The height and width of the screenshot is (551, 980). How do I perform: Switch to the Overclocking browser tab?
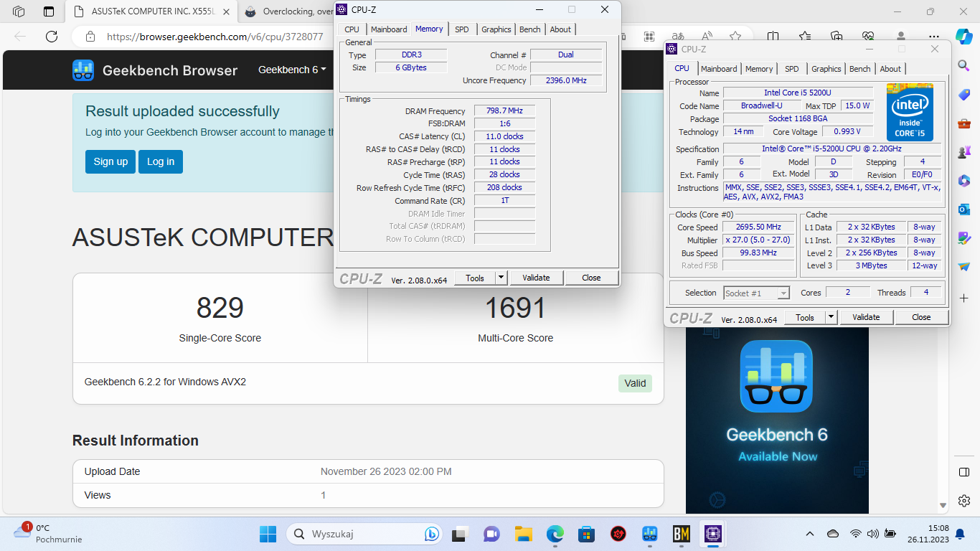[287, 11]
